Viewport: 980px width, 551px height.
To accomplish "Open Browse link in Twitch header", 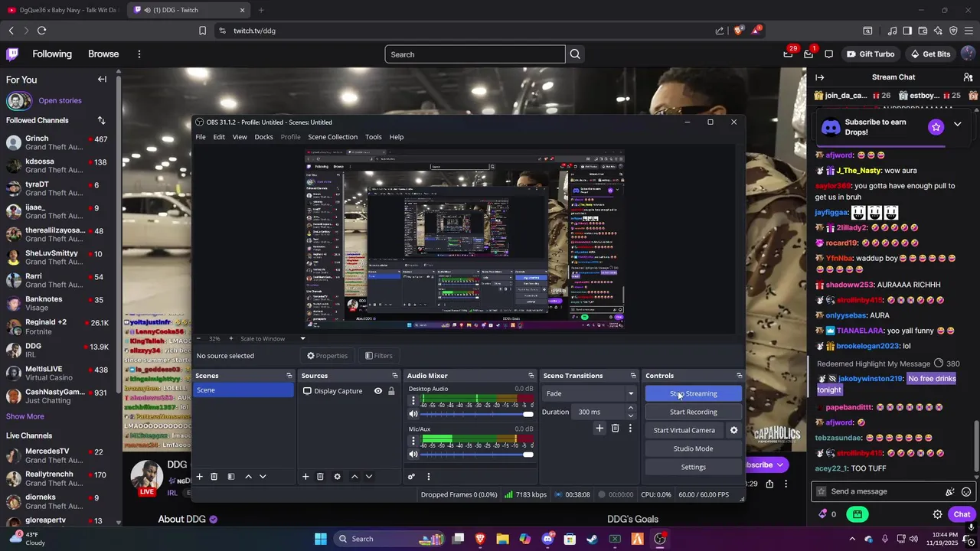I will coord(103,54).
